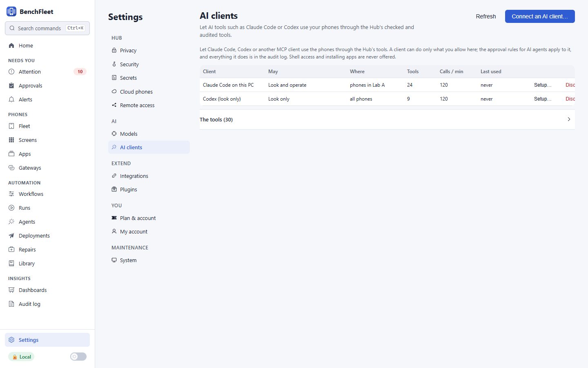
Task: Open the Secrets settings page
Action: [149, 78]
